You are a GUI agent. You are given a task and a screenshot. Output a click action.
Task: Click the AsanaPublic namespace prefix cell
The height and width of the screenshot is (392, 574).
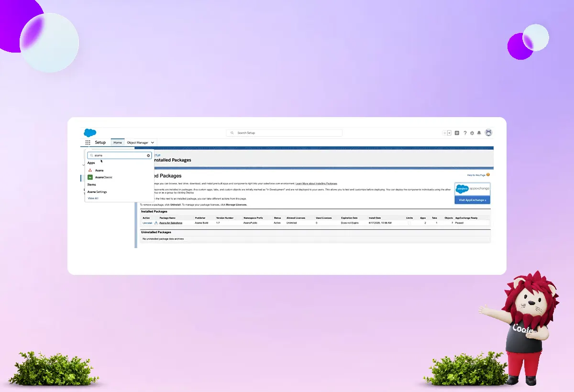(250, 223)
